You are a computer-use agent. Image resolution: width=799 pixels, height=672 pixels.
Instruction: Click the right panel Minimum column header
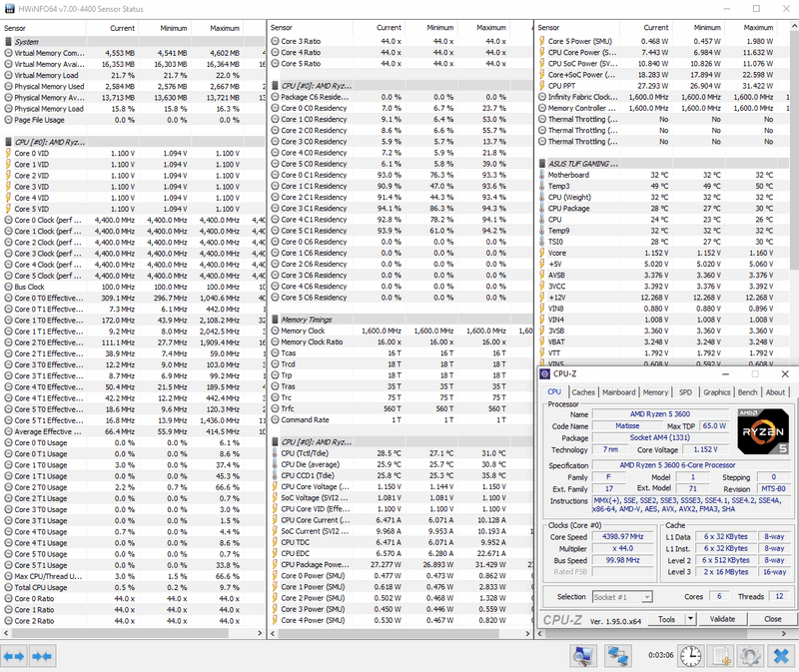tap(699, 28)
